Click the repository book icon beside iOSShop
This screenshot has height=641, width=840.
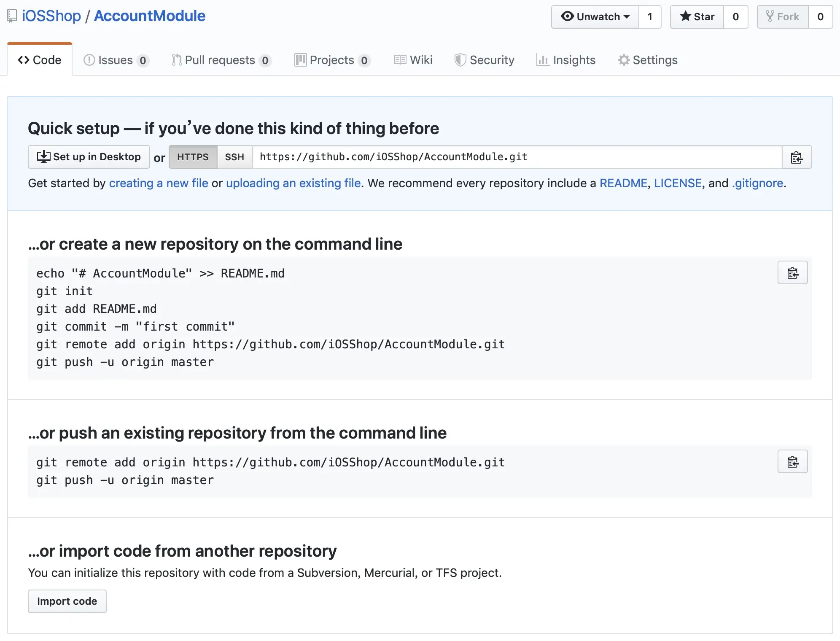pos(12,16)
